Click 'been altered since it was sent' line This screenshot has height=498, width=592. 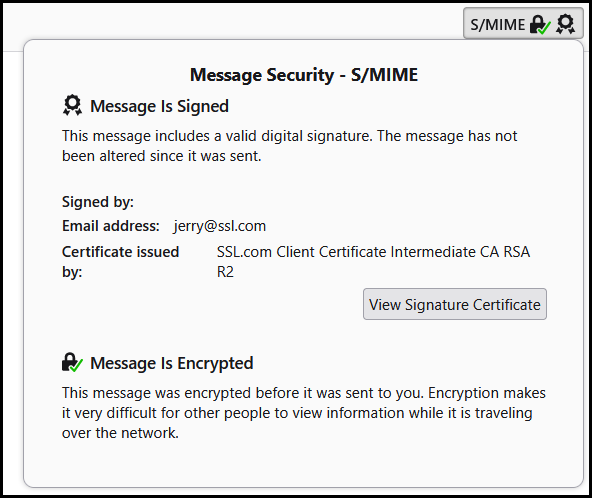coord(162,156)
